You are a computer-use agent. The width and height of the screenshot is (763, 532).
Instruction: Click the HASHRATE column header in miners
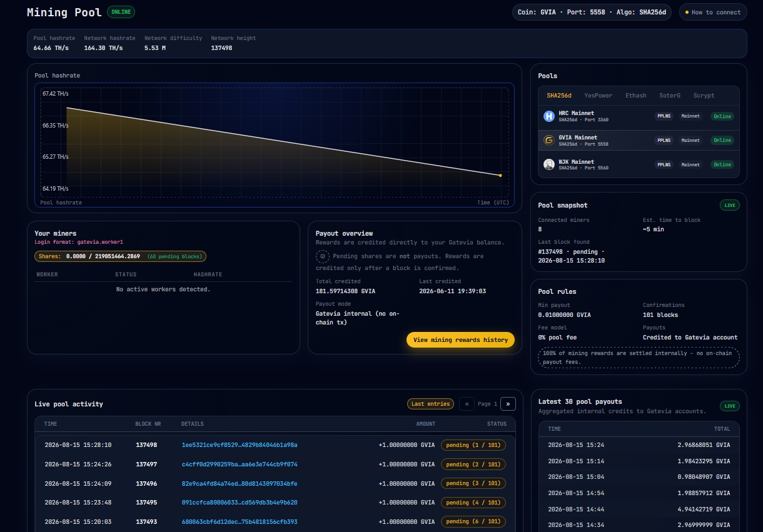pos(208,274)
